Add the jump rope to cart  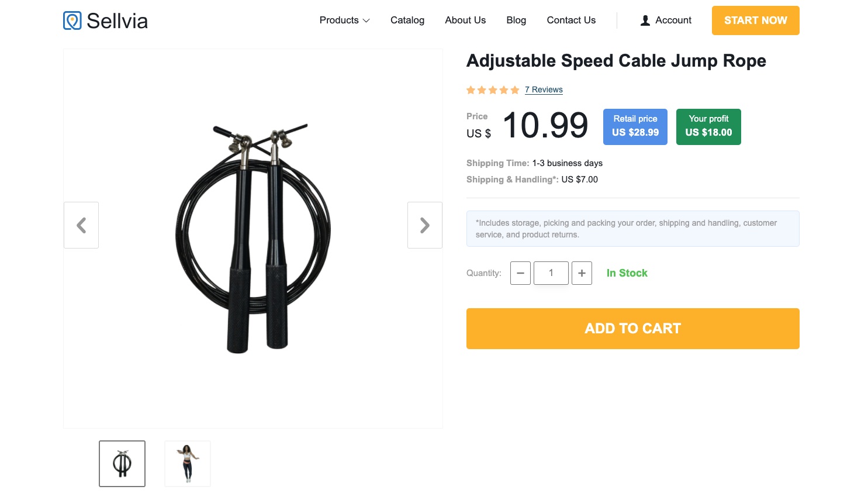(632, 329)
